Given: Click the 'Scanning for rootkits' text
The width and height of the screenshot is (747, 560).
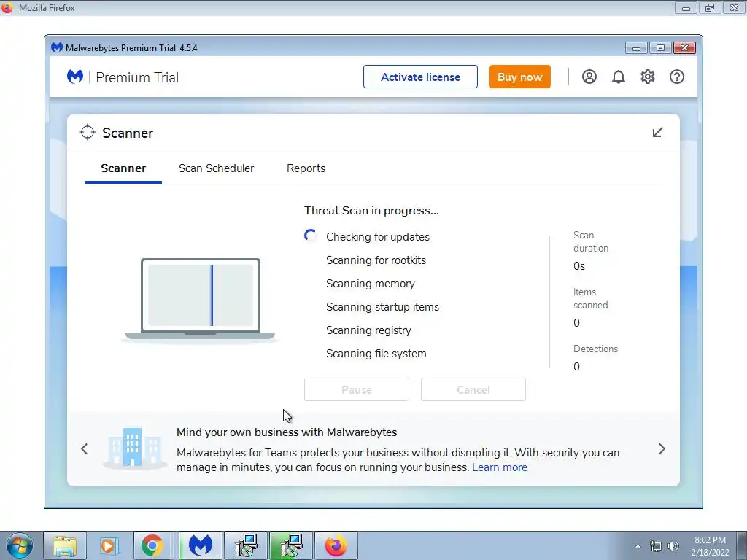Looking at the screenshot, I should [x=376, y=260].
